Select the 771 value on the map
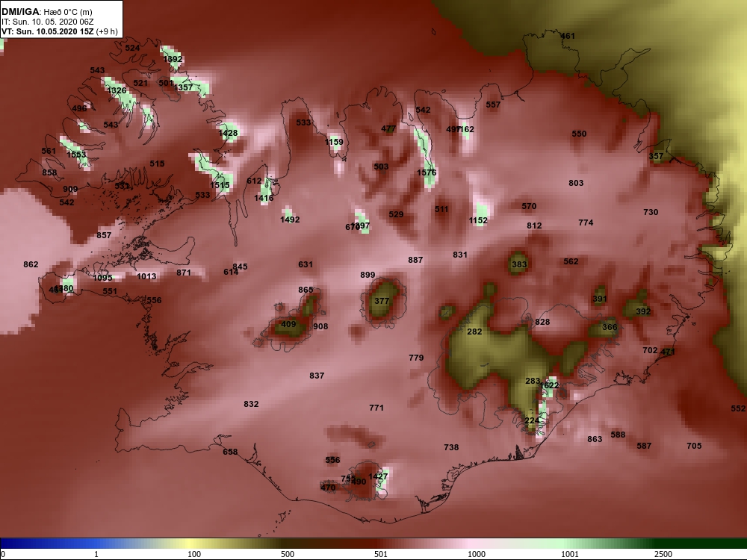This screenshot has height=560, width=747. [376, 408]
